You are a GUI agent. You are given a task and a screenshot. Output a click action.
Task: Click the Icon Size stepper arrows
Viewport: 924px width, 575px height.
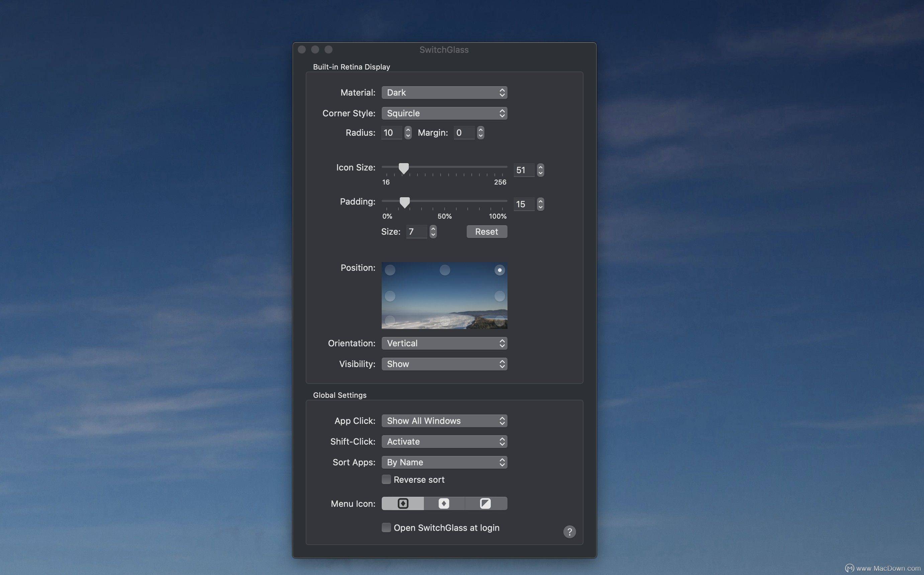[x=540, y=170]
